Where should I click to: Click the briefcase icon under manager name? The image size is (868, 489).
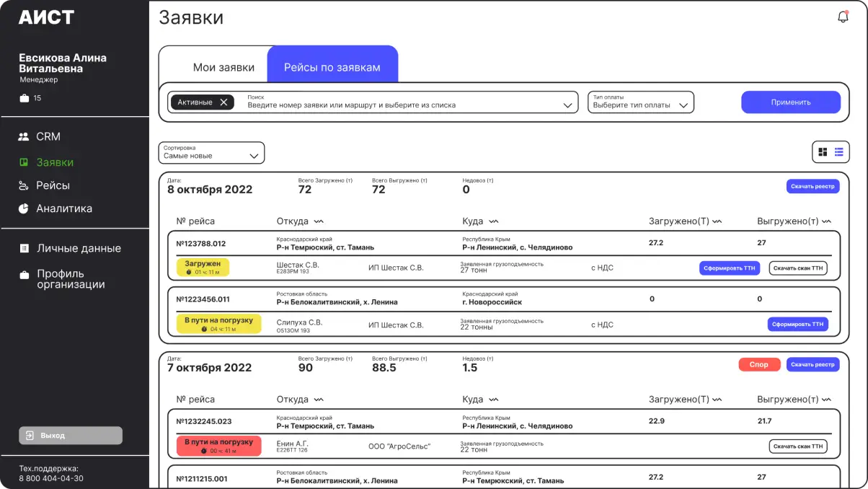[x=25, y=98]
